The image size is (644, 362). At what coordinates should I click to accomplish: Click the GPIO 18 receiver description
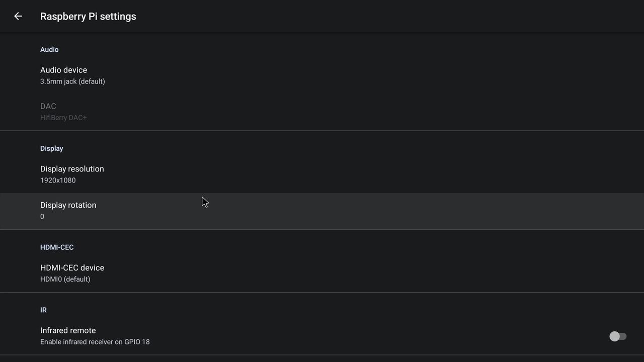95,342
